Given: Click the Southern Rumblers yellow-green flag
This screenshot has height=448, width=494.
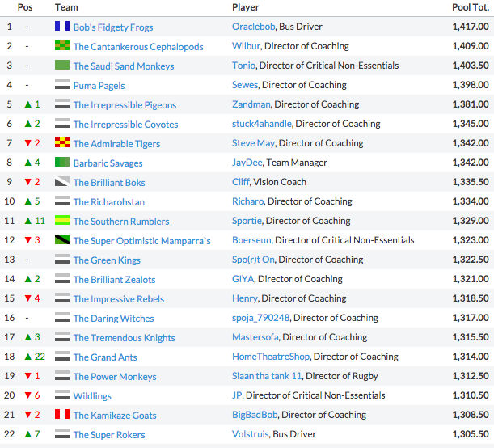Looking at the screenshot, I should pyautogui.click(x=62, y=220).
